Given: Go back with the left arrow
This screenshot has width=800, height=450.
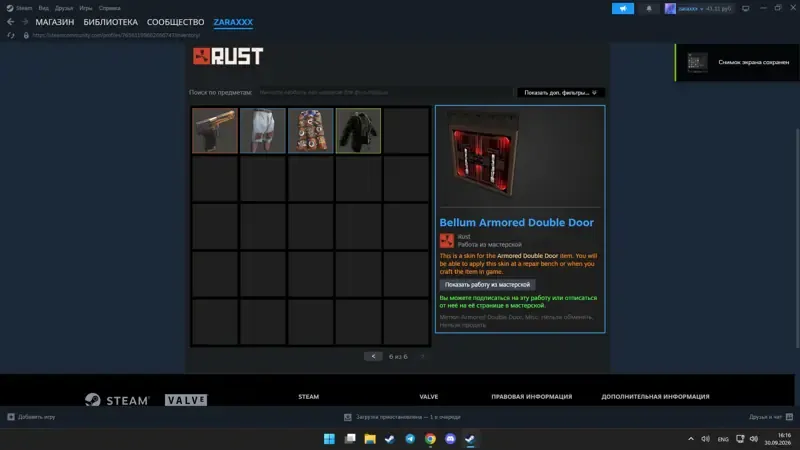Looking at the screenshot, I should pos(11,22).
